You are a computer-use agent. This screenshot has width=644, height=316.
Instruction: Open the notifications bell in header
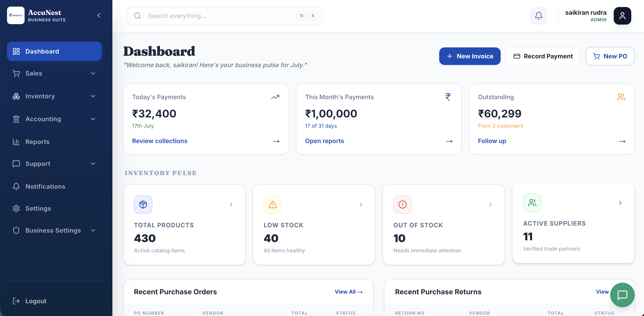[x=538, y=16]
